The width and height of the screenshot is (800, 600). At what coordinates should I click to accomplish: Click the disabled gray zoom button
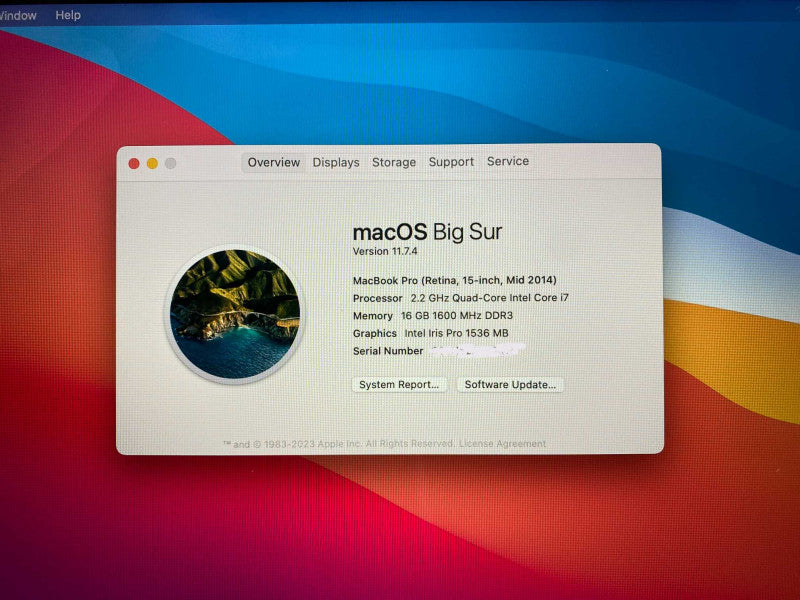point(170,163)
